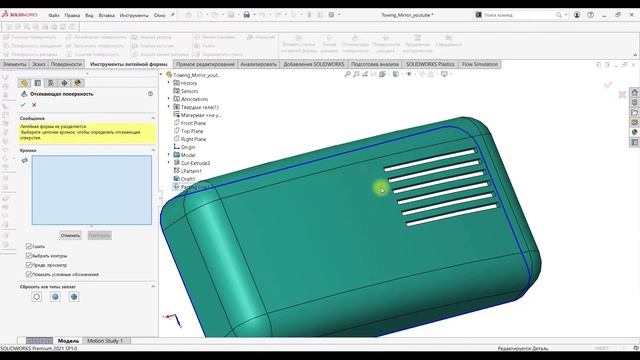
Task: Open the DimXpertManager tab icon
Action: pyautogui.click(x=64, y=83)
